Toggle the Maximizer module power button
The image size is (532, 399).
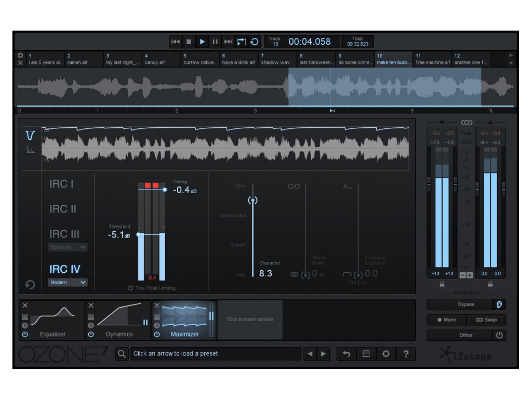tap(157, 334)
